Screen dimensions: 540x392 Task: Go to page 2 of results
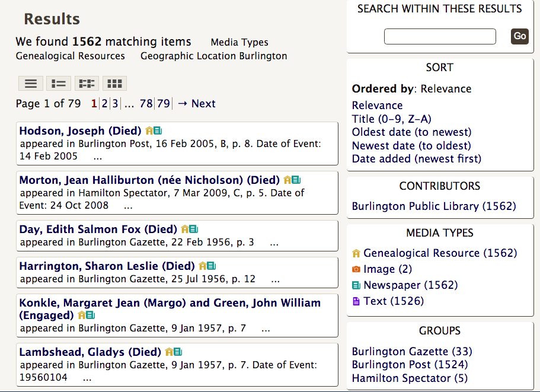104,104
